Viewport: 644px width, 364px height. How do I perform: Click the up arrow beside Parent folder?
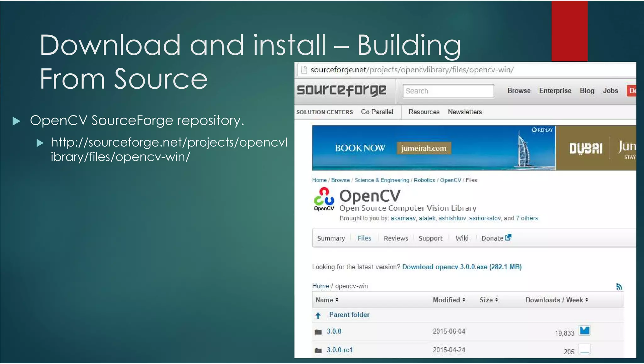(x=318, y=315)
